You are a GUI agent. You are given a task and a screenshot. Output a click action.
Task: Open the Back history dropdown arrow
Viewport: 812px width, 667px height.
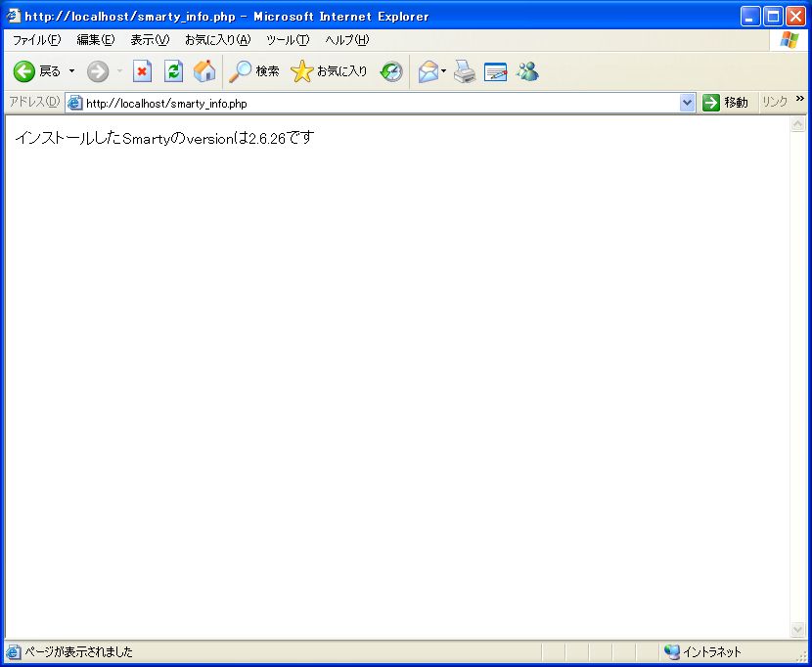pos(72,71)
